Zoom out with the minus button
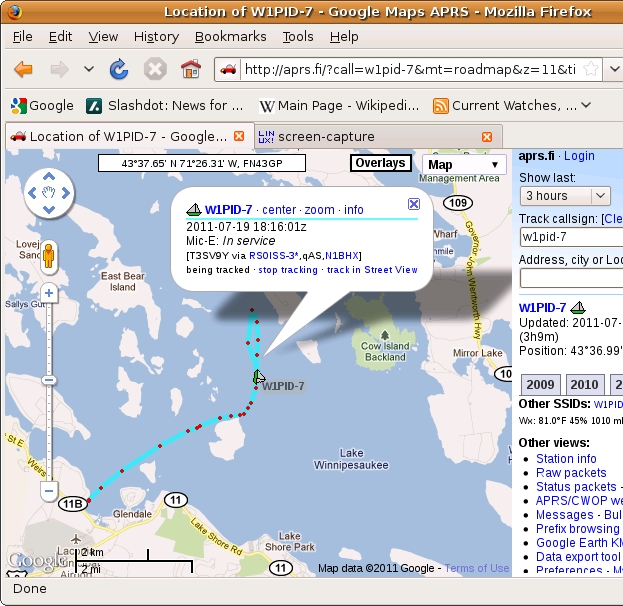Viewport: 623px width, 606px height. (x=49, y=491)
